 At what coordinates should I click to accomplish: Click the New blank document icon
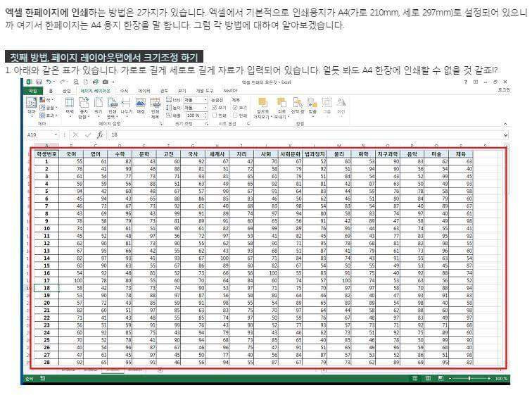(x=86, y=82)
